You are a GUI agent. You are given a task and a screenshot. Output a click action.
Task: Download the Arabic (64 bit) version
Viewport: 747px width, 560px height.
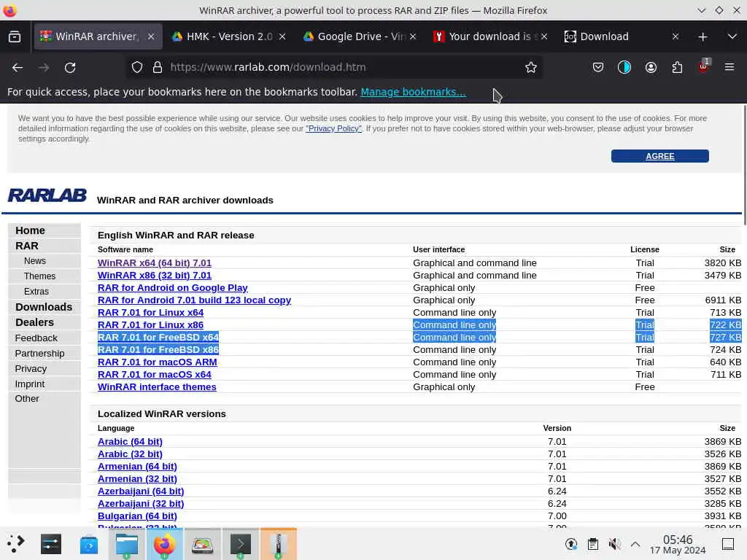pyautogui.click(x=130, y=441)
